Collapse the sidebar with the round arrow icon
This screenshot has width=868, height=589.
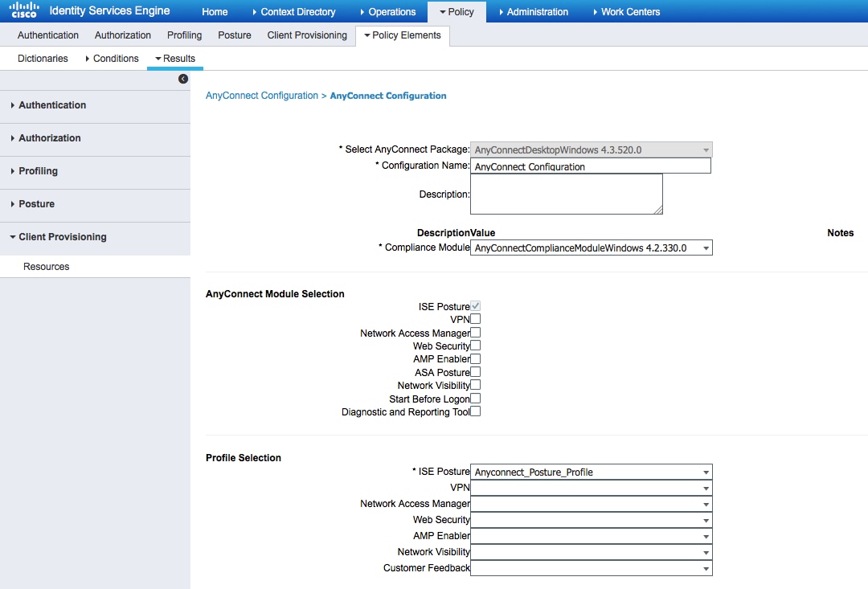[183, 79]
